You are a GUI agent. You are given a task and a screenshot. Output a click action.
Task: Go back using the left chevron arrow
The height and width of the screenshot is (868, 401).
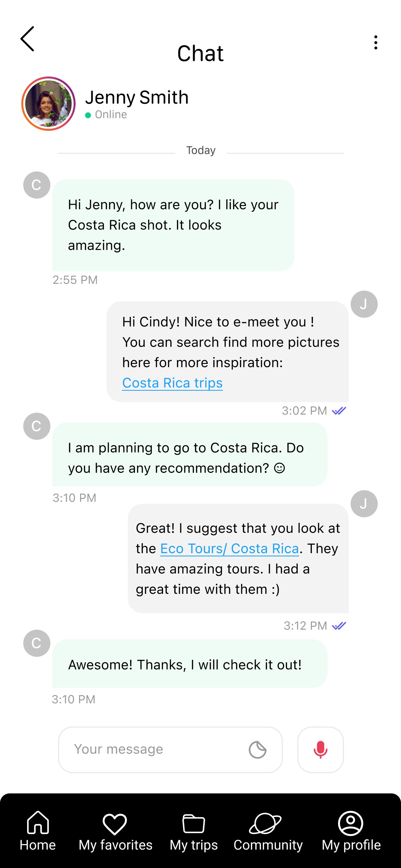pyautogui.click(x=27, y=39)
